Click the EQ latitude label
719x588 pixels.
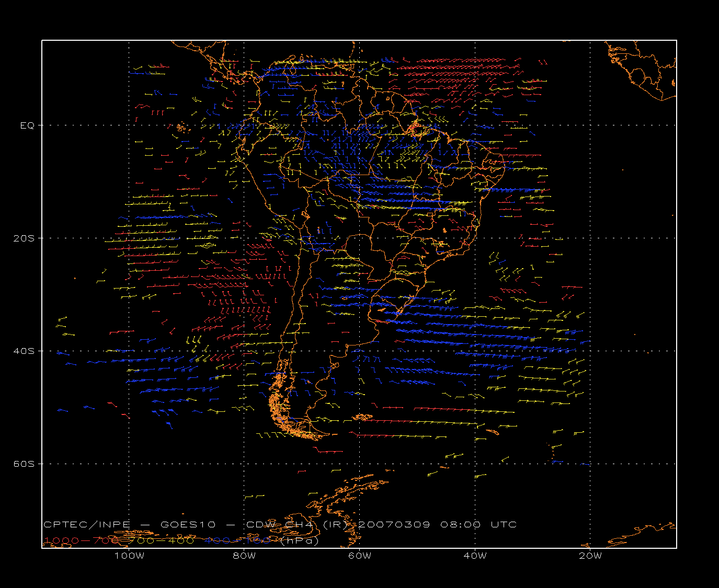(27, 125)
